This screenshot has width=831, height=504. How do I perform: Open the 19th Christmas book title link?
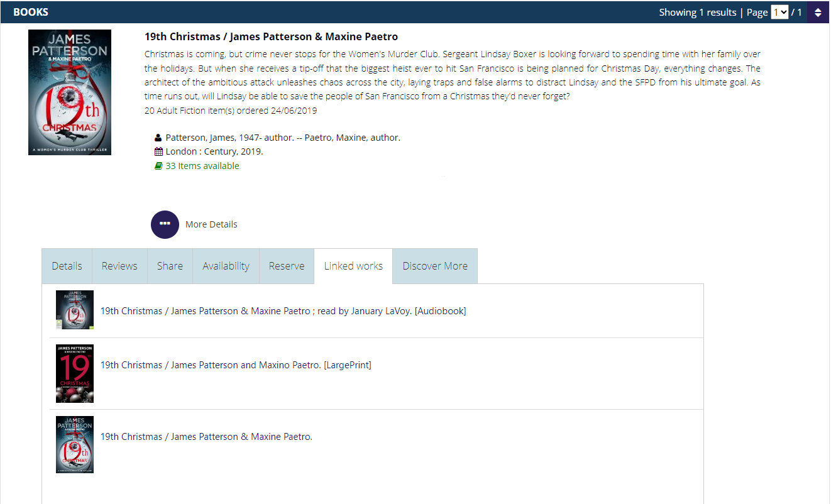pos(271,36)
